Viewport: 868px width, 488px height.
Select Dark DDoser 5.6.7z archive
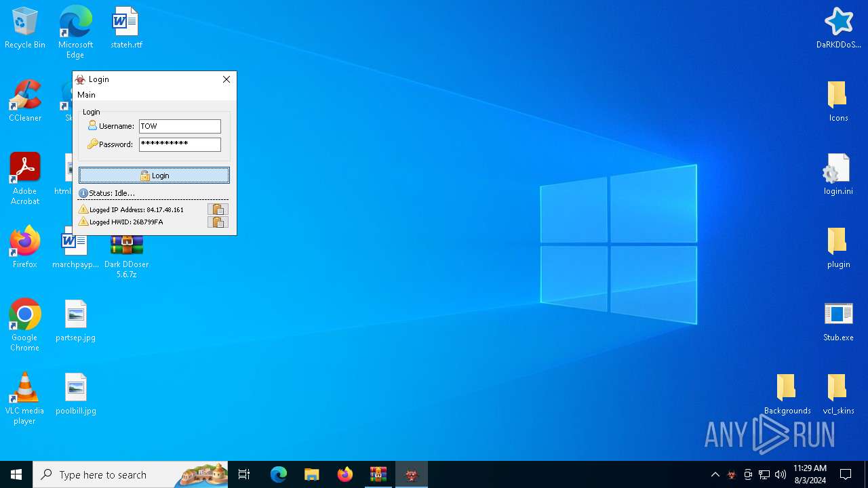(127, 256)
